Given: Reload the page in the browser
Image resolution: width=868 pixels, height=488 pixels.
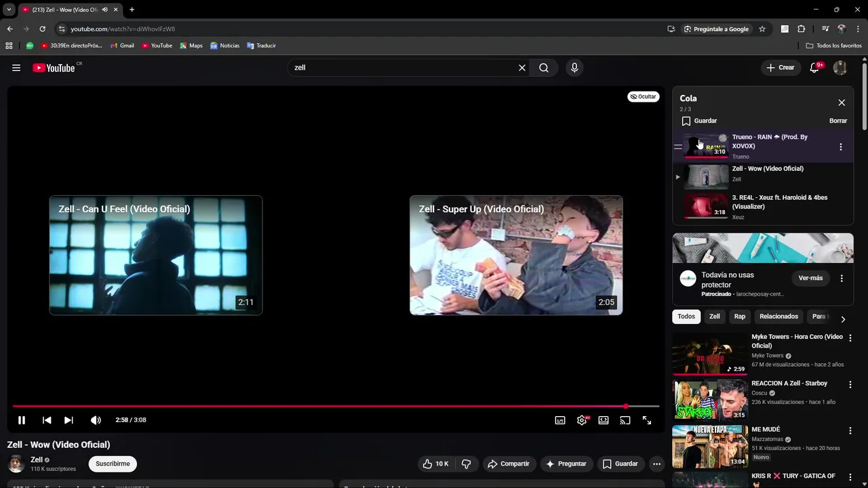Looking at the screenshot, I should (42, 29).
